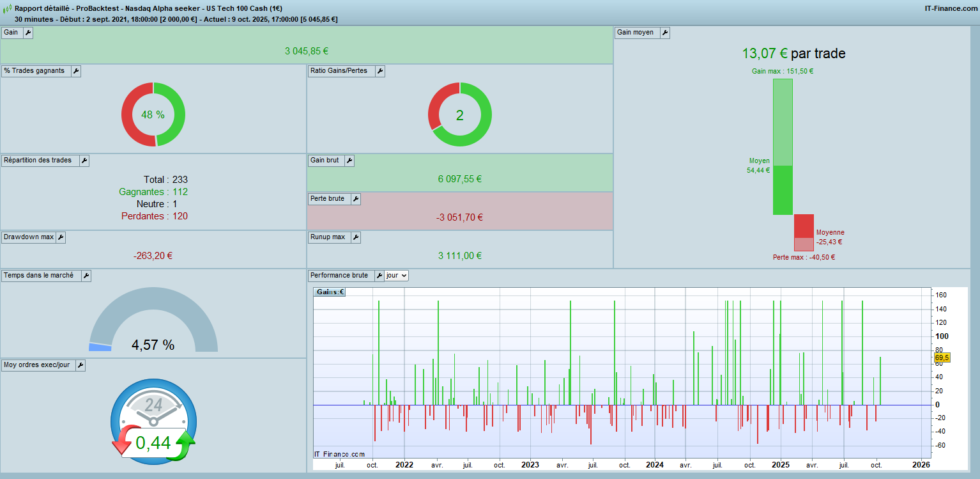Open the Gain moyen wrench settings

(664, 33)
